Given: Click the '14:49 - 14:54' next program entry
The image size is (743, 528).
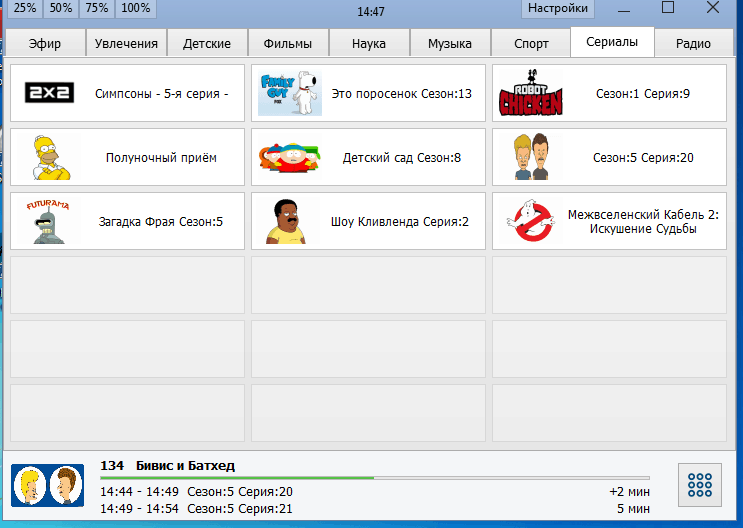Looking at the screenshot, I should [x=196, y=509].
